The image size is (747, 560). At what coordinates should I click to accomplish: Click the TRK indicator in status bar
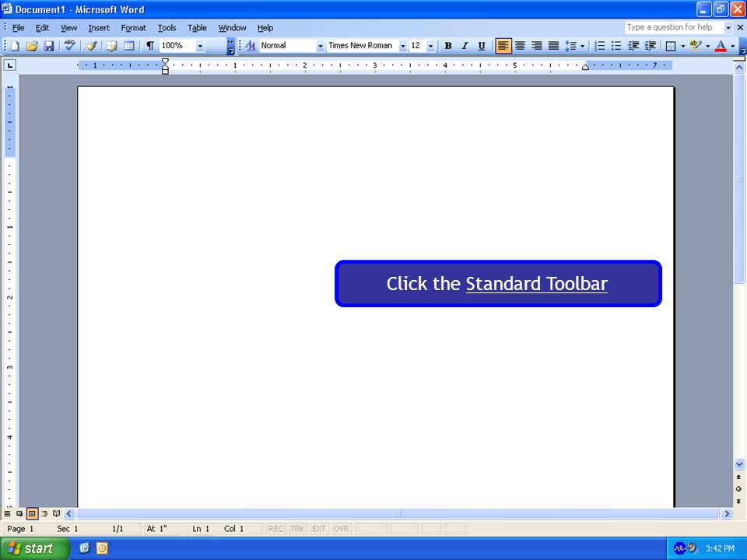pos(297,529)
